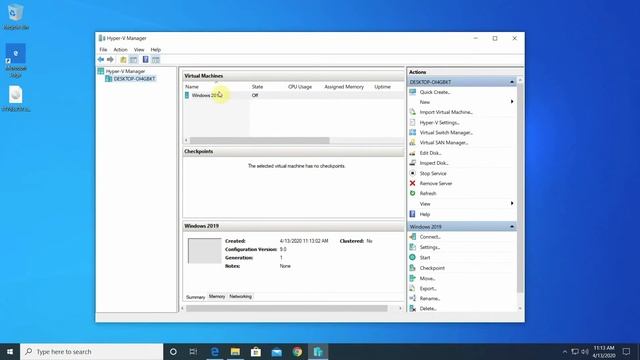Select DESKTOP server node in tree
This screenshot has height=360, width=640.
(x=134, y=78)
